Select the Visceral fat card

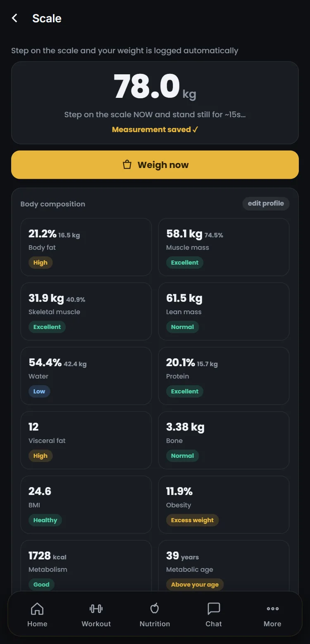(86, 440)
